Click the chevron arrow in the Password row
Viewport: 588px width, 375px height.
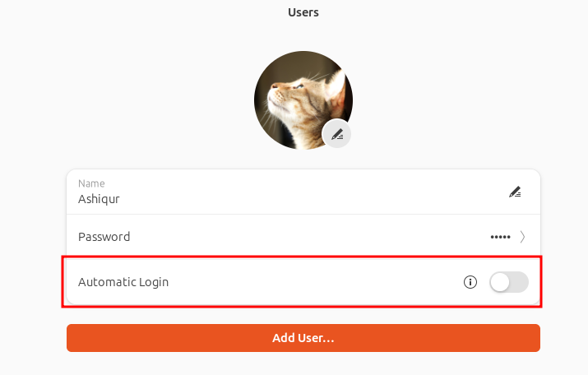[522, 237]
